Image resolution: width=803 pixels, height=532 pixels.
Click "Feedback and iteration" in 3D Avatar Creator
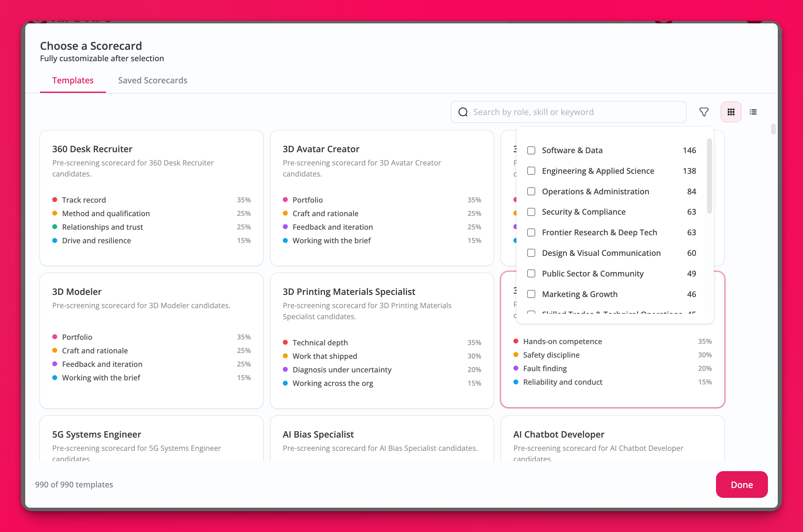(x=333, y=227)
